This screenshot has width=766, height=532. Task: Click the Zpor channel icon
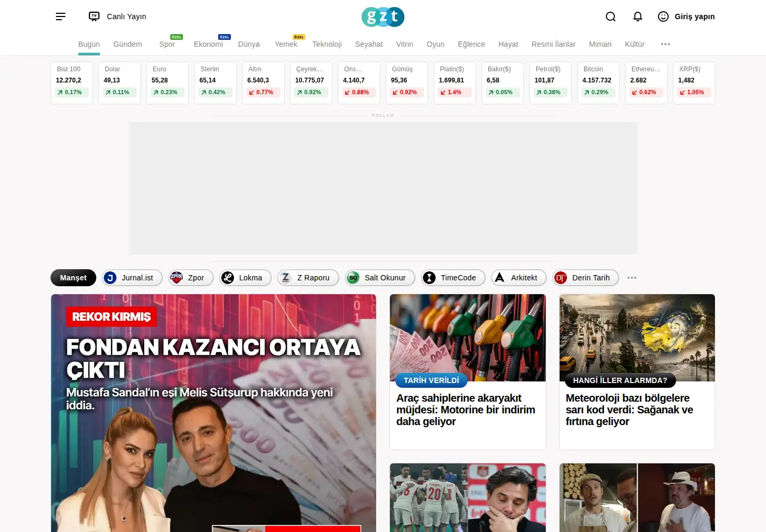click(x=176, y=278)
